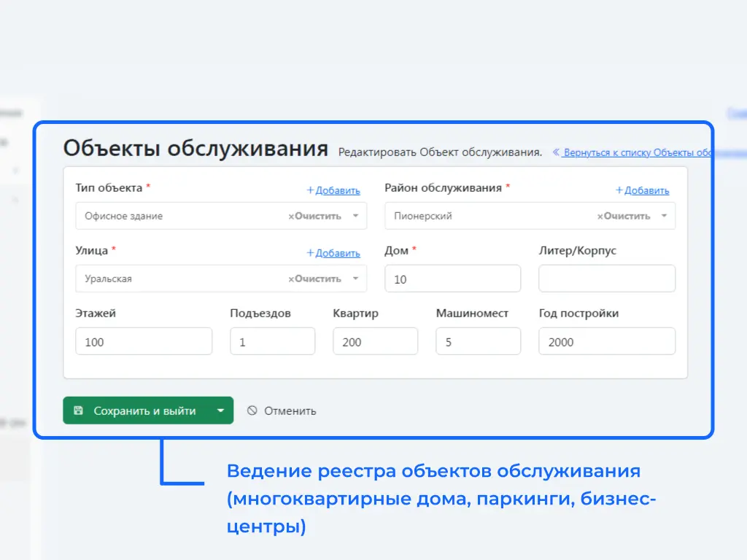
Task: Focus the Дом input field
Action: (452, 279)
